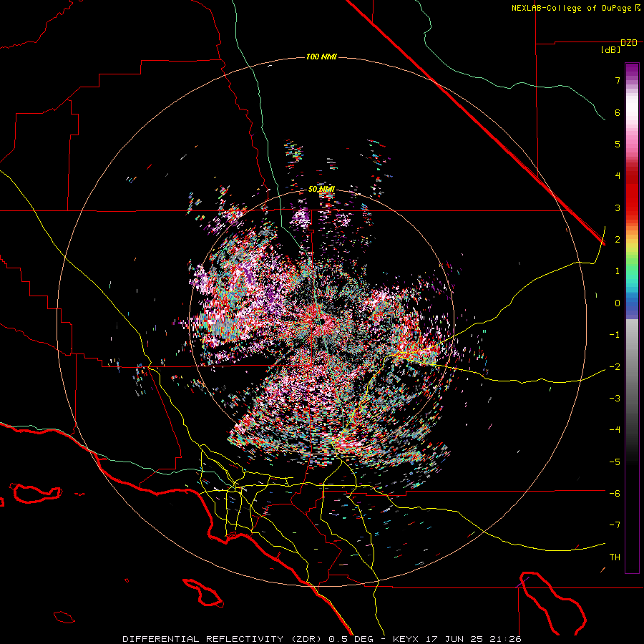Click the -4 value on the color scale

(x=615, y=430)
